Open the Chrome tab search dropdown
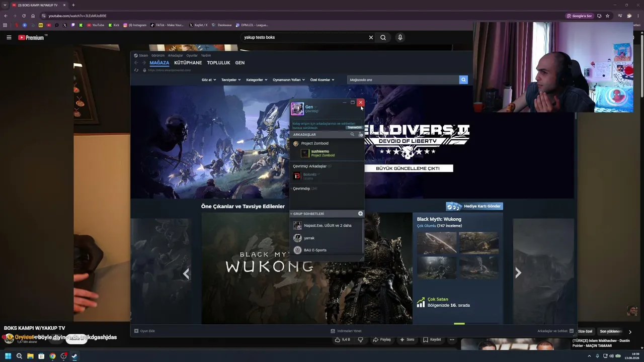Screen dimensions: 644x362 (x=6, y=5)
